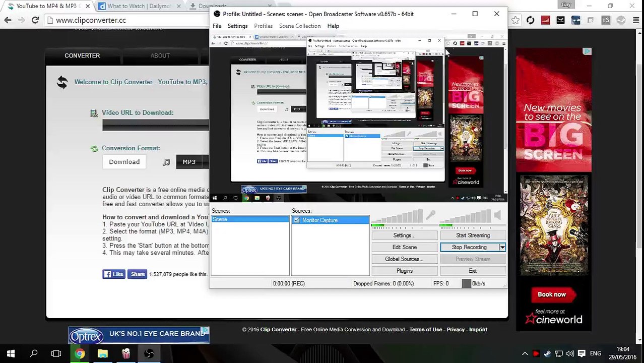The image size is (644, 363).
Task: Select OBS icon on the taskbar
Action: (x=149, y=354)
